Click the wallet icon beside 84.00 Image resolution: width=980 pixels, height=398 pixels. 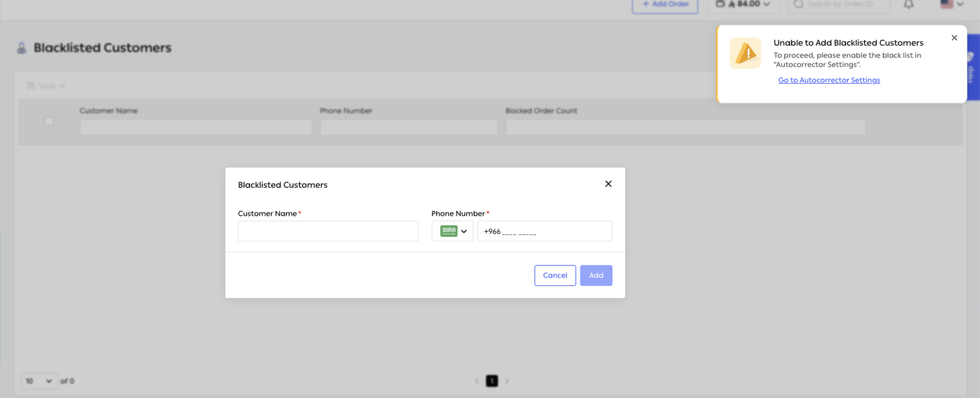click(720, 4)
